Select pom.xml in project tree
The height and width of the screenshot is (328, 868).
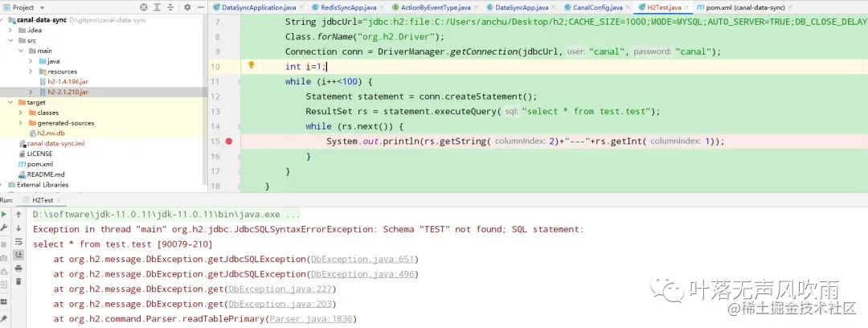[40, 164]
